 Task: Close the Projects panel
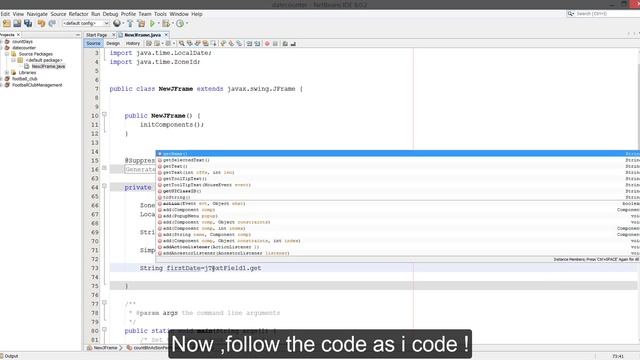click(x=18, y=35)
